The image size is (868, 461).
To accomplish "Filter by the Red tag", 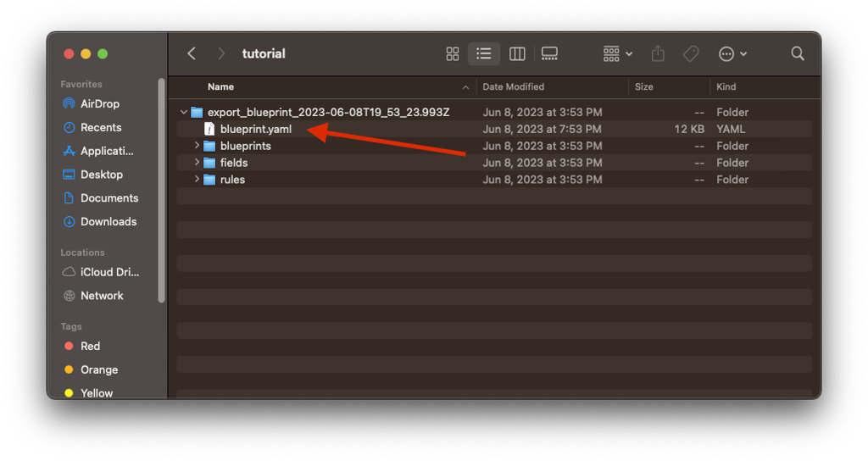I will [x=90, y=347].
